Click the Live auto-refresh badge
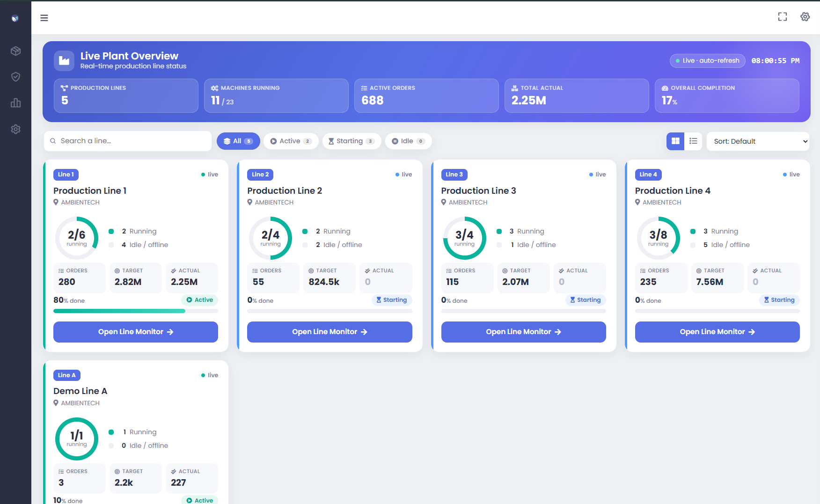The height and width of the screenshot is (504, 820). [707, 61]
